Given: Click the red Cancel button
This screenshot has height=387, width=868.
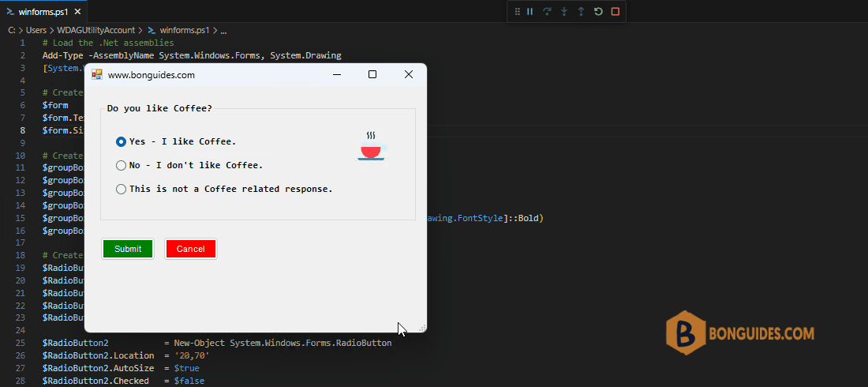Looking at the screenshot, I should [191, 249].
